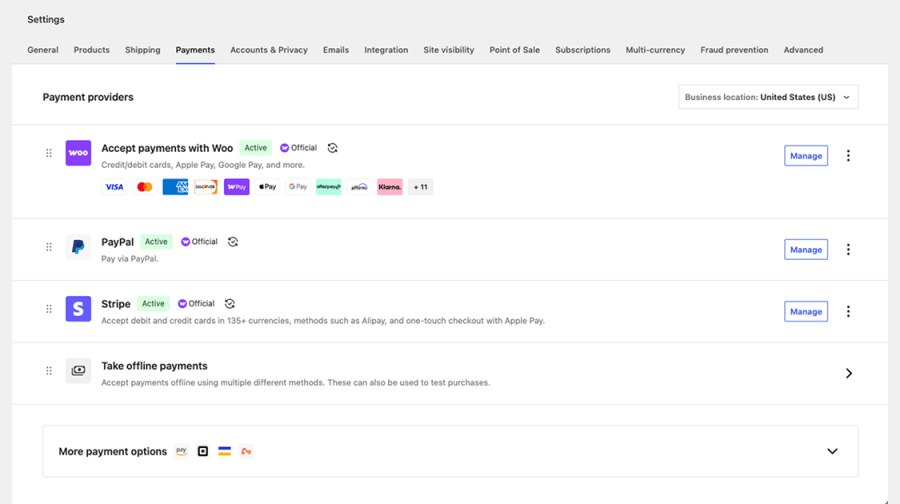Click the Manage button for Stripe
The height and width of the screenshot is (504, 900).
pyautogui.click(x=806, y=312)
